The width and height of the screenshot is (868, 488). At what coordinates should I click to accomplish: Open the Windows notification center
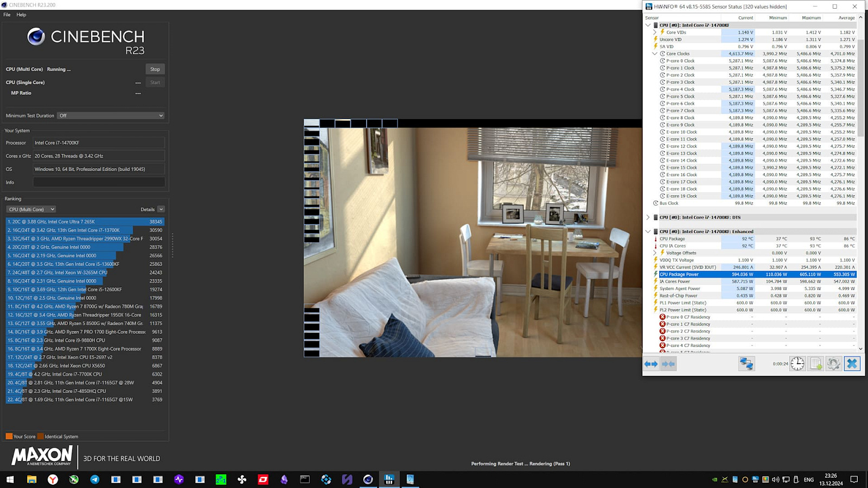coord(854,479)
